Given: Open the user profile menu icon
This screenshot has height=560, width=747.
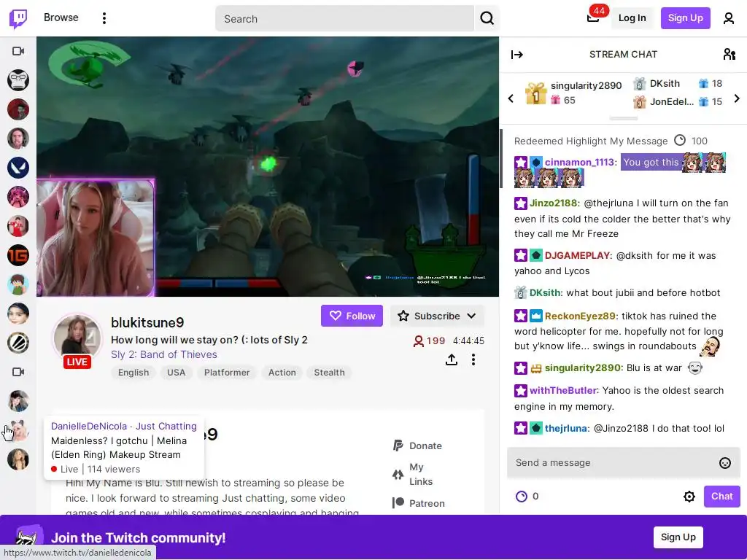Looking at the screenshot, I should coord(729,18).
